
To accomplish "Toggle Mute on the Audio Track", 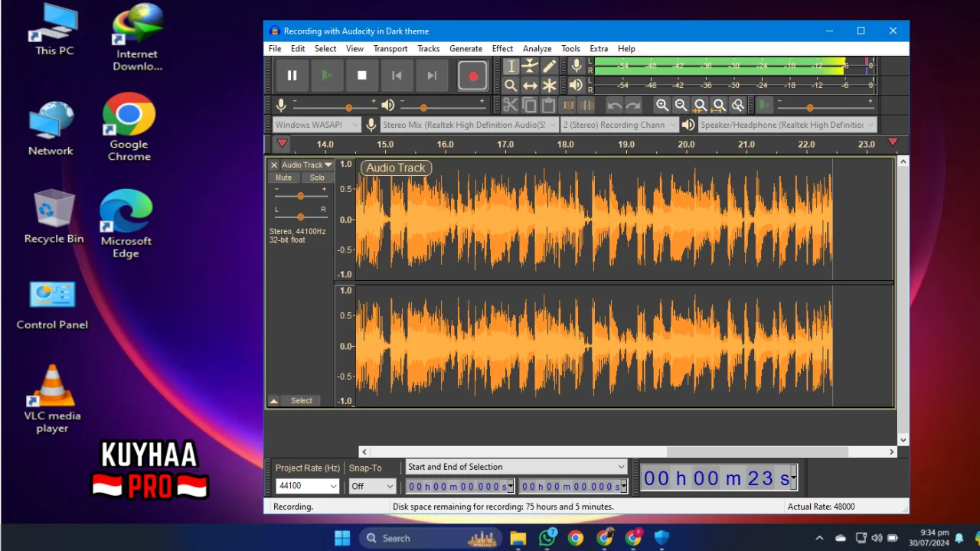I will (284, 178).
